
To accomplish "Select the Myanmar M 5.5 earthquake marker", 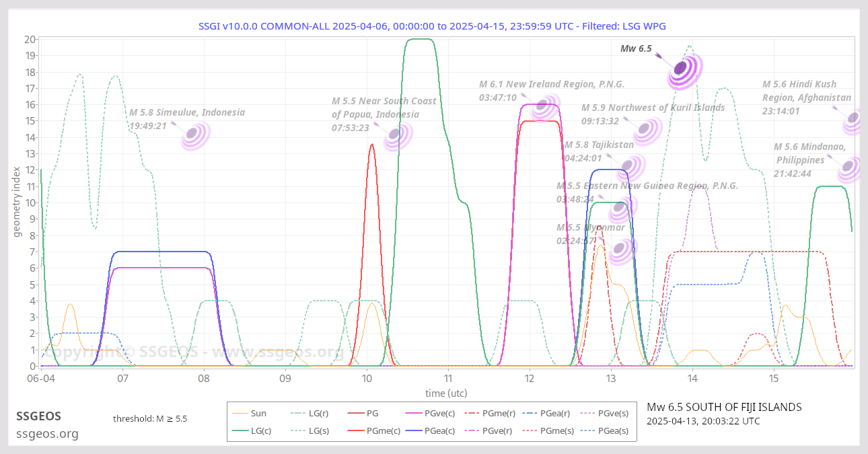I will coord(623,250).
